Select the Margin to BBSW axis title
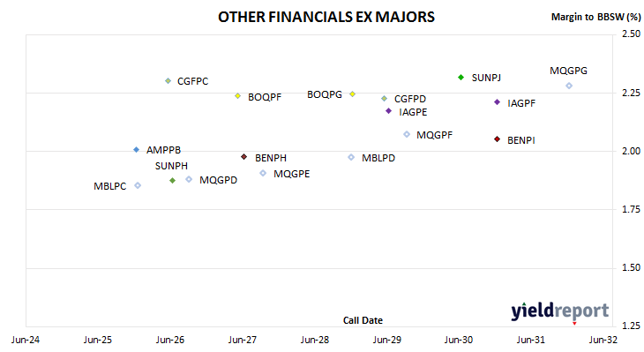 click(595, 17)
